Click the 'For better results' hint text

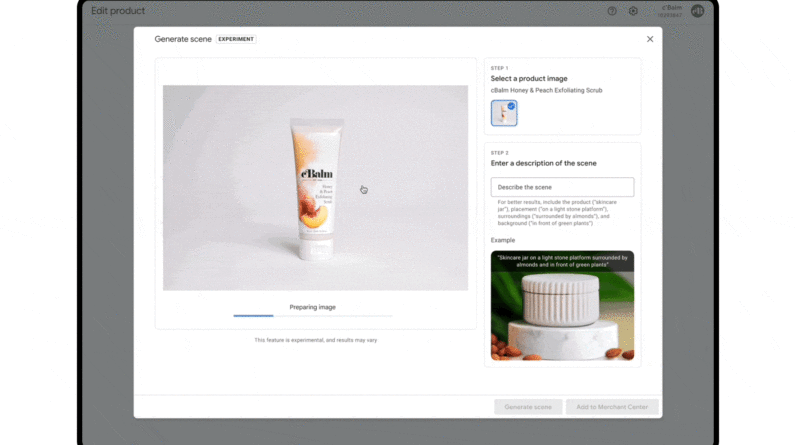[557, 213]
